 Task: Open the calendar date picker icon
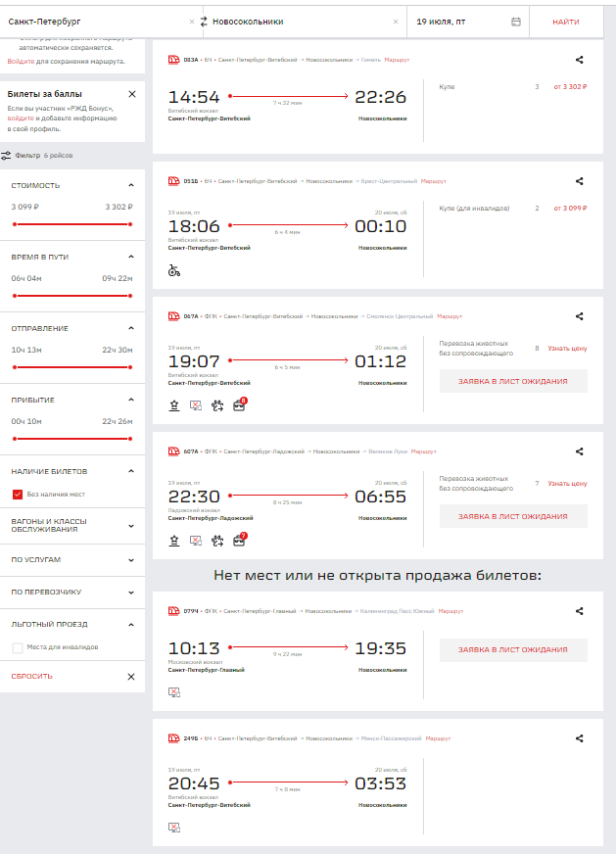pos(516,22)
